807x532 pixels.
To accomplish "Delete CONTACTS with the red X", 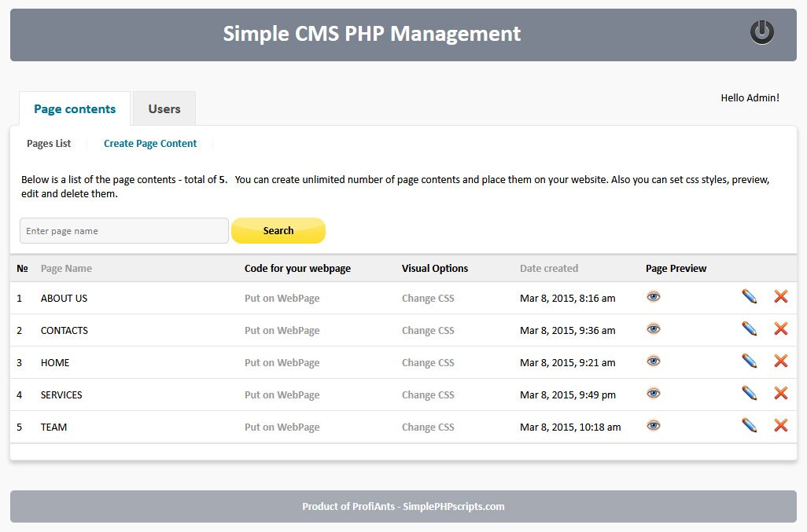I will coord(781,329).
